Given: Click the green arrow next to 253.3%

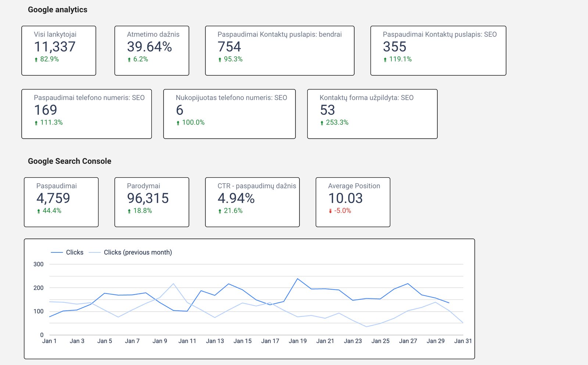Looking at the screenshot, I should pos(322,123).
